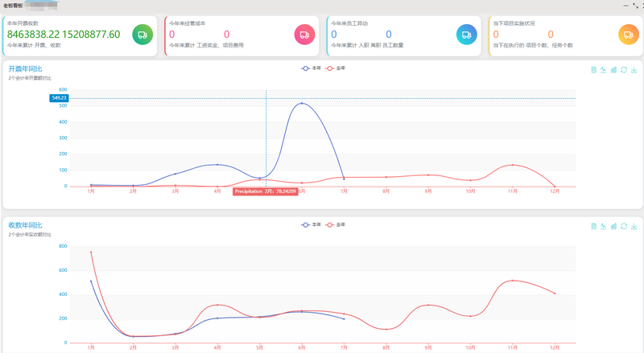The height and width of the screenshot is (353, 644).
Task: Click the 800 y-axis label in 收款年同比
Action: click(63, 246)
